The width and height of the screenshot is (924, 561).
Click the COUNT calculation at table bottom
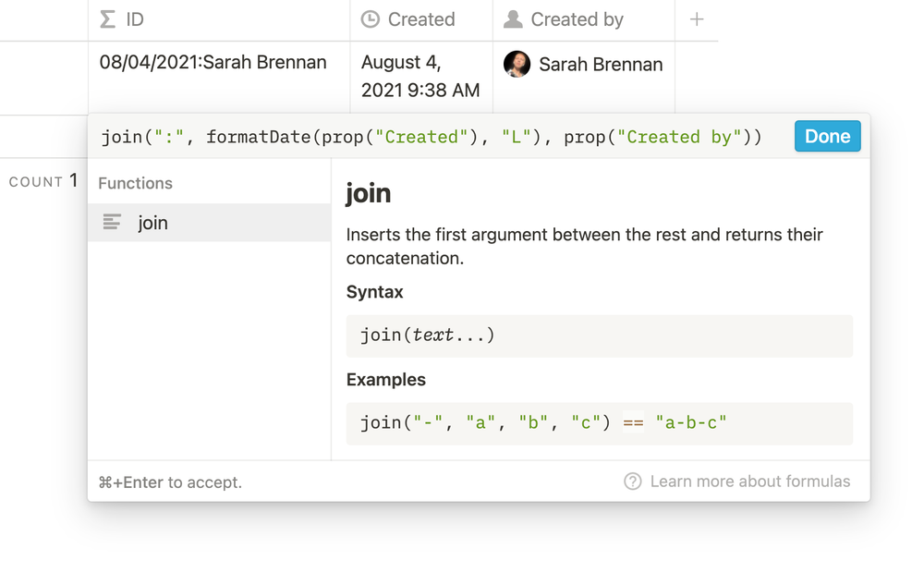[x=43, y=182]
